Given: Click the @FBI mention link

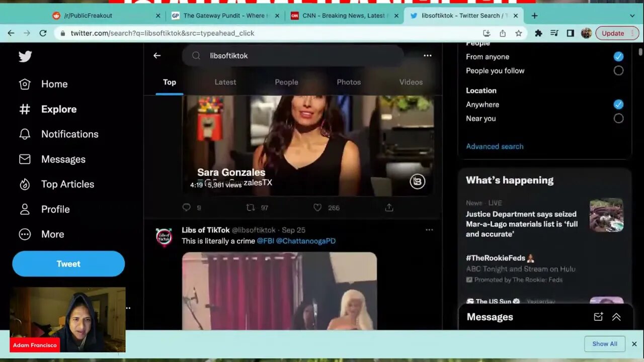Looking at the screenshot, I should (266, 241).
